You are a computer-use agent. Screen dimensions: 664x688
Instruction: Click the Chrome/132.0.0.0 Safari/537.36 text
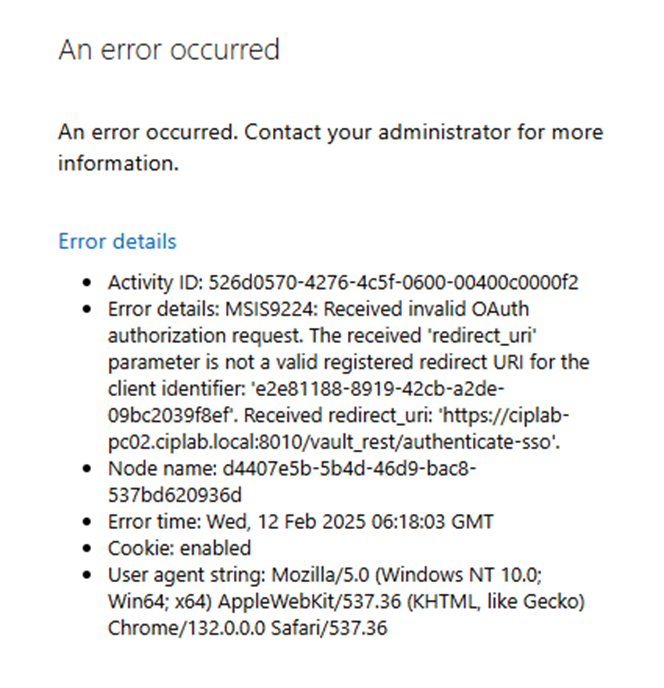[248, 628]
